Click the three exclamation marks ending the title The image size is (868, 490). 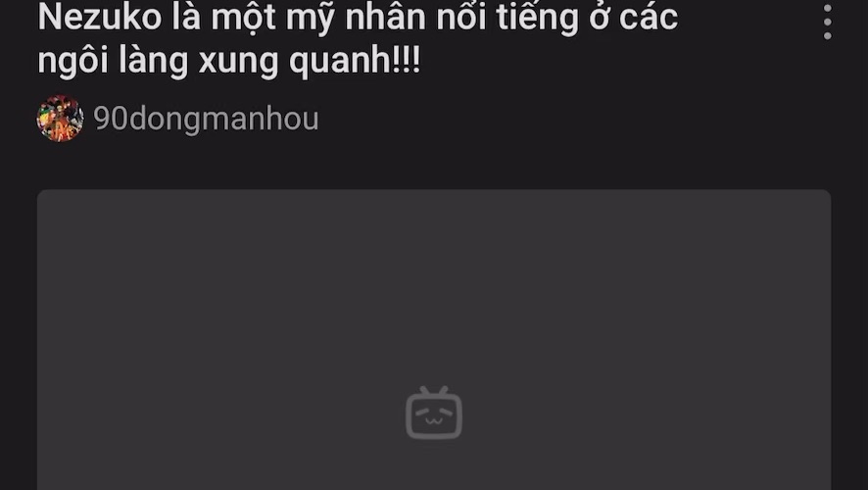(x=407, y=60)
